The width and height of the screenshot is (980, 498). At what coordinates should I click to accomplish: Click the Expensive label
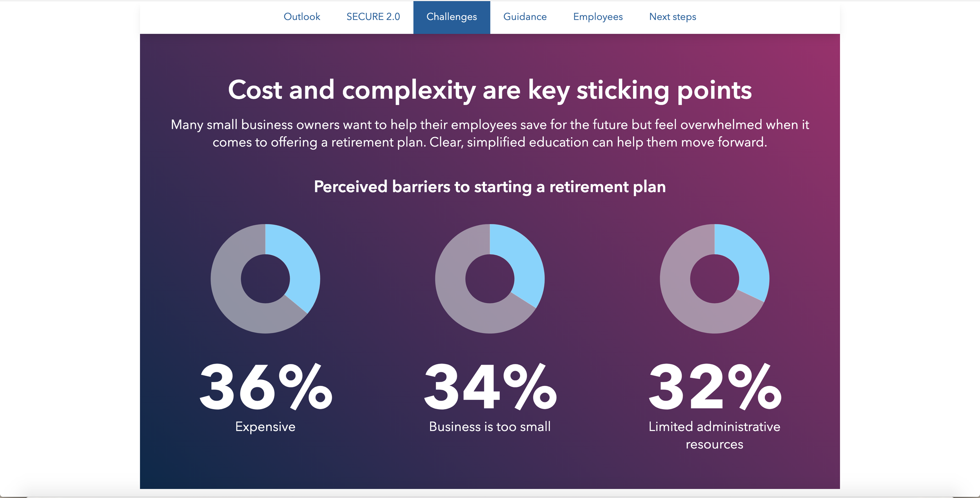[x=265, y=427]
